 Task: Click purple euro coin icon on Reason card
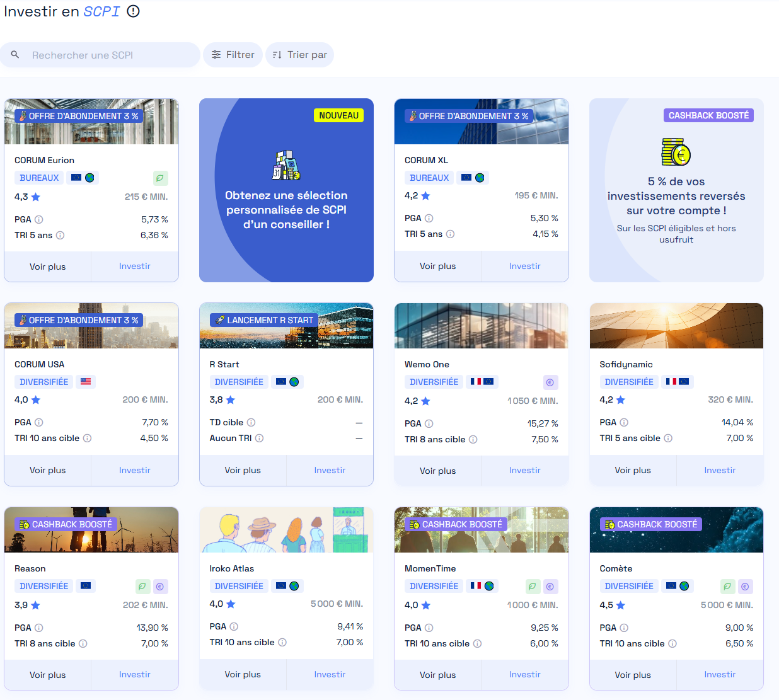pos(160,587)
